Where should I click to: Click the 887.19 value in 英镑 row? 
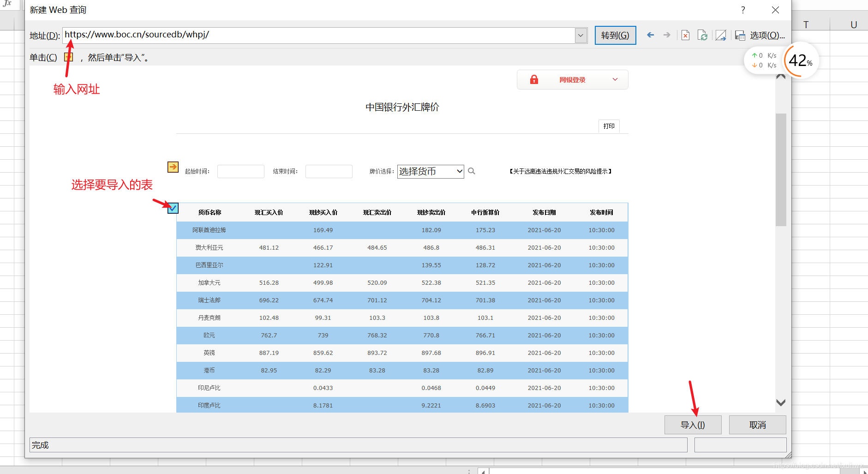pos(269,353)
